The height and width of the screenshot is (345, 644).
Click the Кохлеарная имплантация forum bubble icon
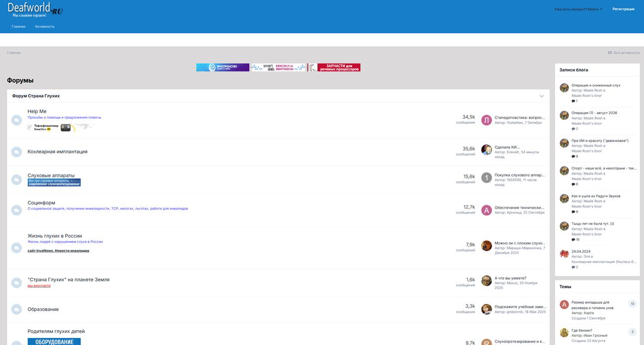pos(17,152)
